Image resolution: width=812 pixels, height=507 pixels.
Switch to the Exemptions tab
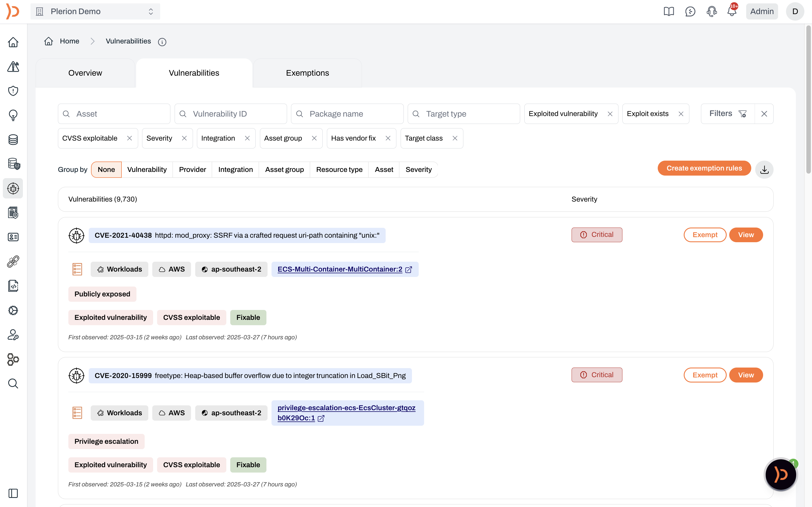[307, 73]
